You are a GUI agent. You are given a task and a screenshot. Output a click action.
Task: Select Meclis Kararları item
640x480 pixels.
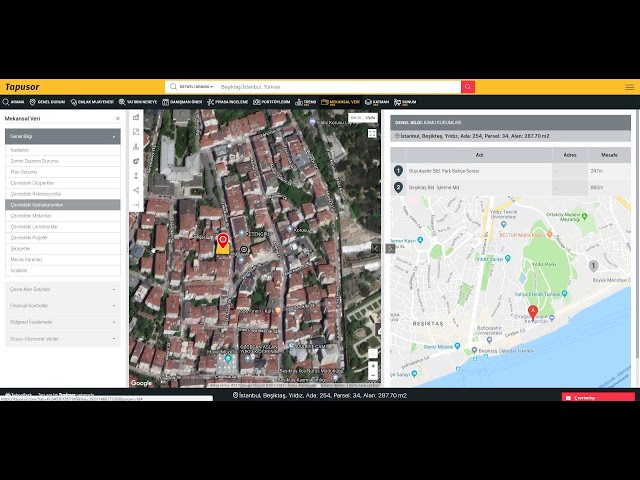coord(62,260)
